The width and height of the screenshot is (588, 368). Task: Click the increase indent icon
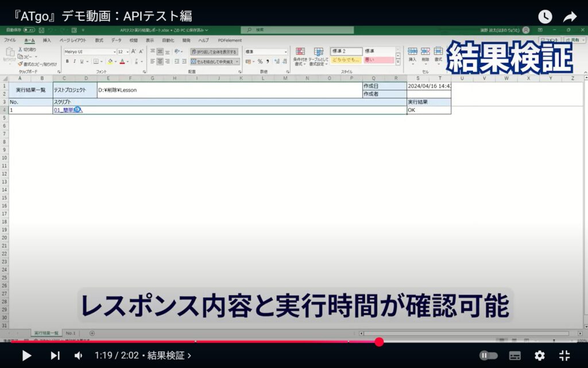[x=184, y=61]
